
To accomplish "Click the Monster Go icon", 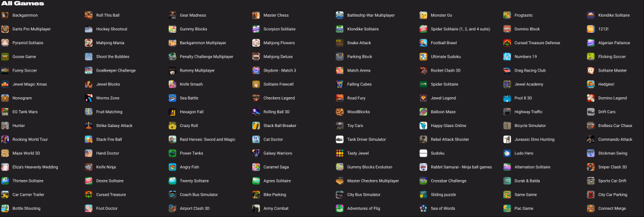I will 423,15.
